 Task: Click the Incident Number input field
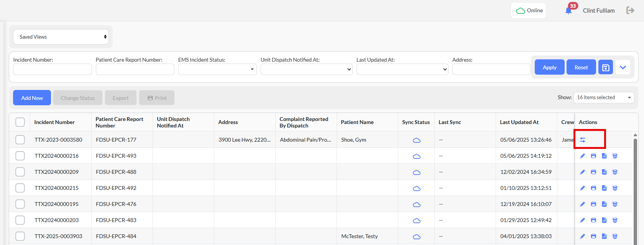tap(53, 69)
